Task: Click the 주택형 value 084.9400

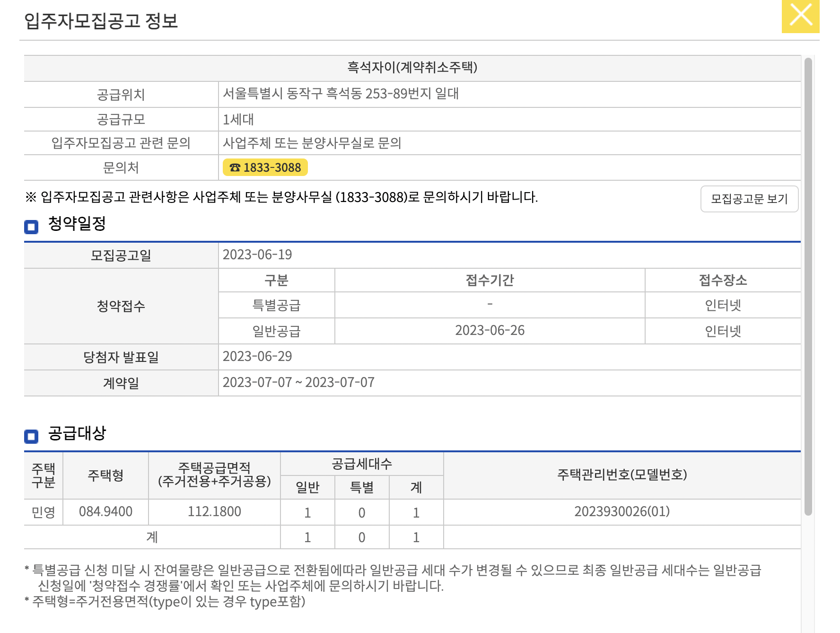Action: (105, 511)
